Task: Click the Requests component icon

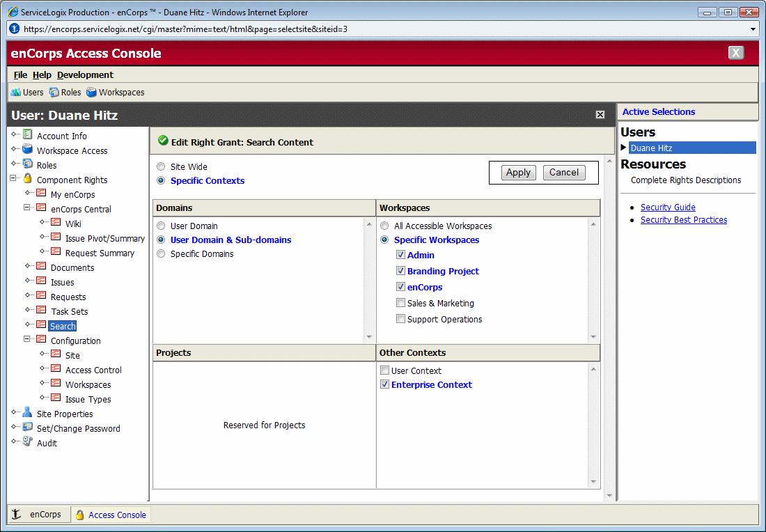Action: pyautogui.click(x=42, y=295)
